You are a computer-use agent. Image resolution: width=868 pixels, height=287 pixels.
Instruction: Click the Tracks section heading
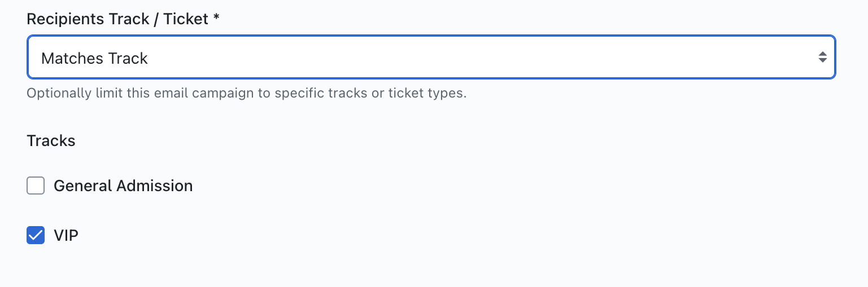pyautogui.click(x=51, y=140)
